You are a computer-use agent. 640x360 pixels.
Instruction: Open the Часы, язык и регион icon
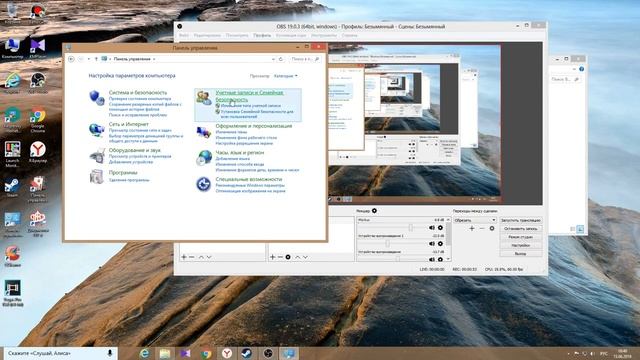pyautogui.click(x=204, y=158)
